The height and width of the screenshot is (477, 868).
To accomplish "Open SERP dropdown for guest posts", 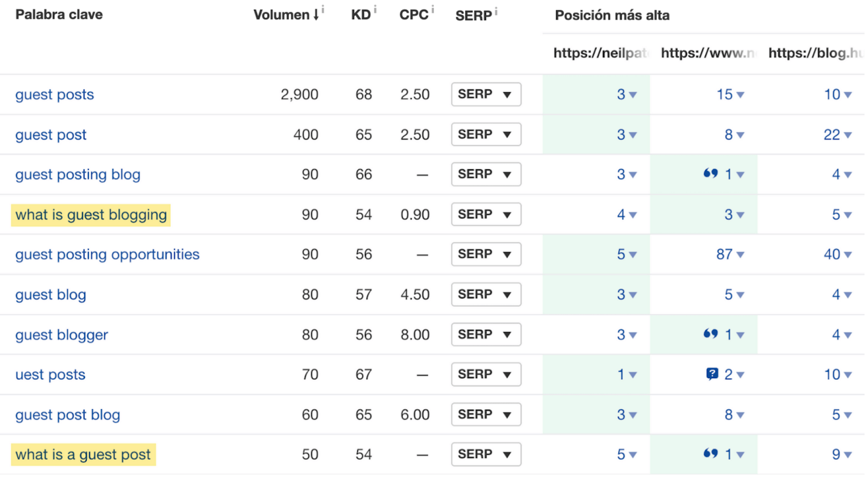I will (486, 94).
